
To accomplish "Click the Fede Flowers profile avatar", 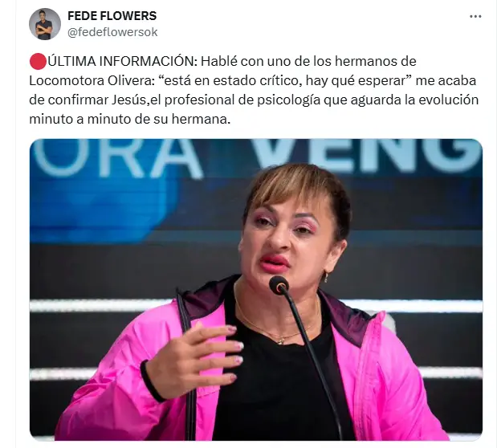I will 45,24.
